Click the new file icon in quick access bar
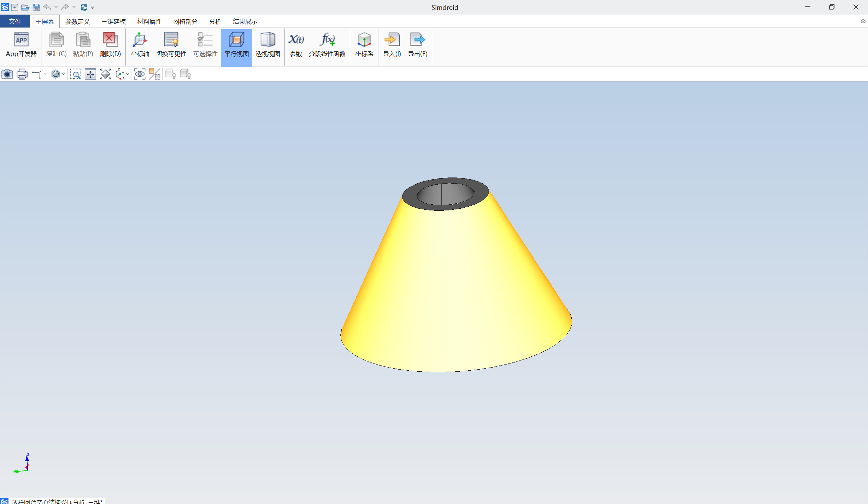This screenshot has width=868, height=504. pyautogui.click(x=15, y=7)
